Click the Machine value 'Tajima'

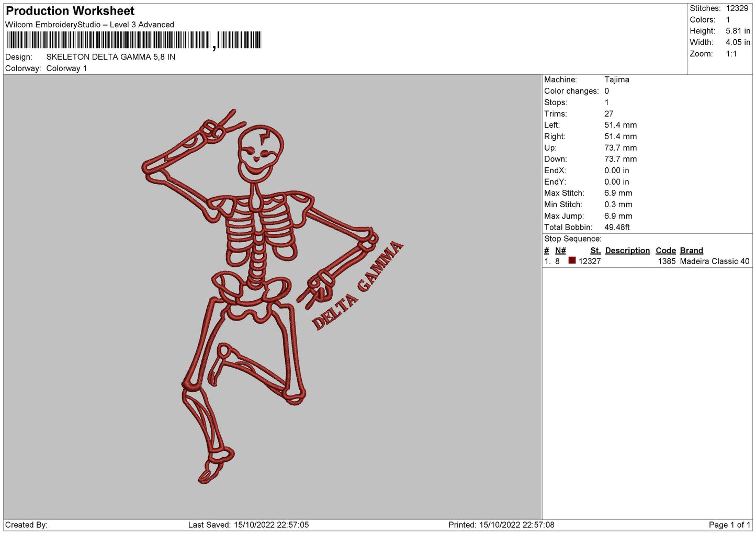(617, 79)
